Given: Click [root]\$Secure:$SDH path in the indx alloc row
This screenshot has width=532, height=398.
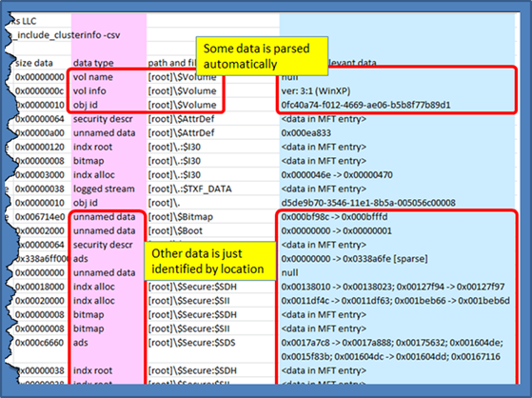Looking at the screenshot, I should (x=192, y=287).
